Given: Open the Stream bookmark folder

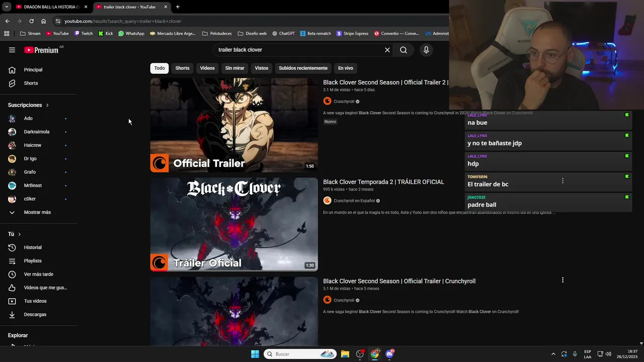Looking at the screenshot, I should pyautogui.click(x=31, y=34).
